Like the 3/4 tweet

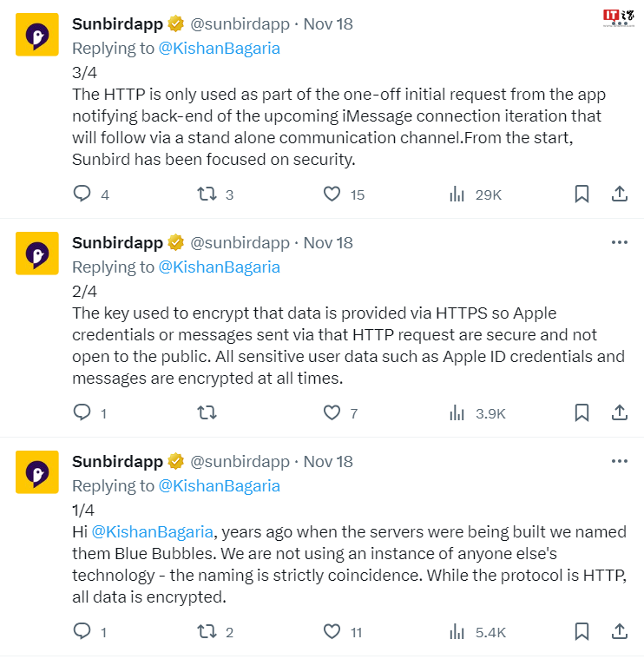[332, 194]
